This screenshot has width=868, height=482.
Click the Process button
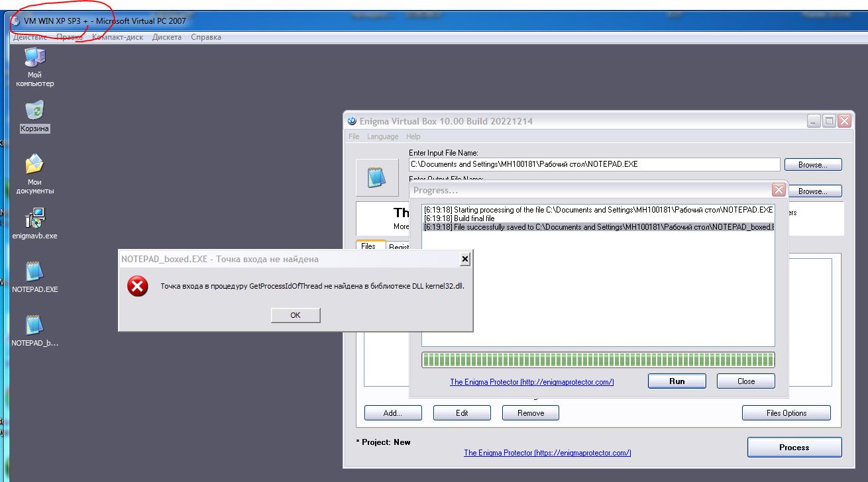[x=794, y=448]
